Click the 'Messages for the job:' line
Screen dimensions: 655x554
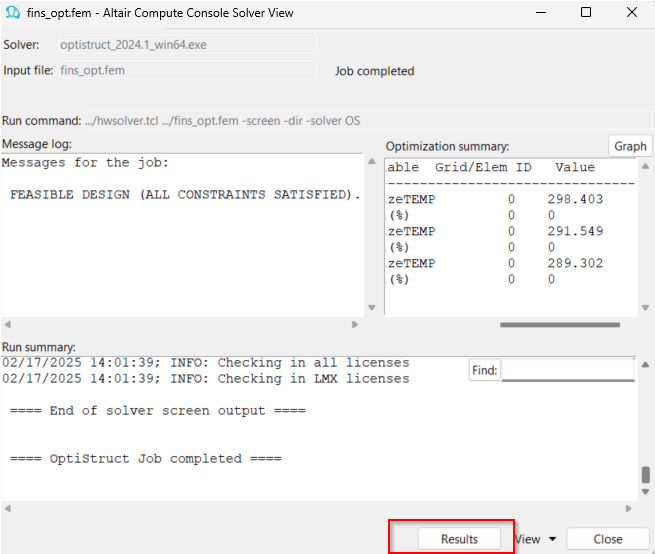coord(85,163)
